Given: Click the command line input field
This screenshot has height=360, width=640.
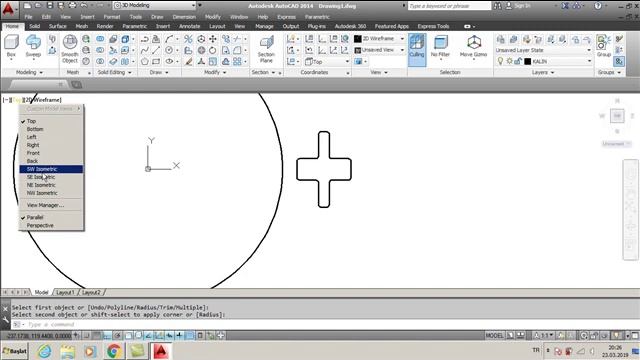Looking at the screenshot, I should [x=327, y=324].
